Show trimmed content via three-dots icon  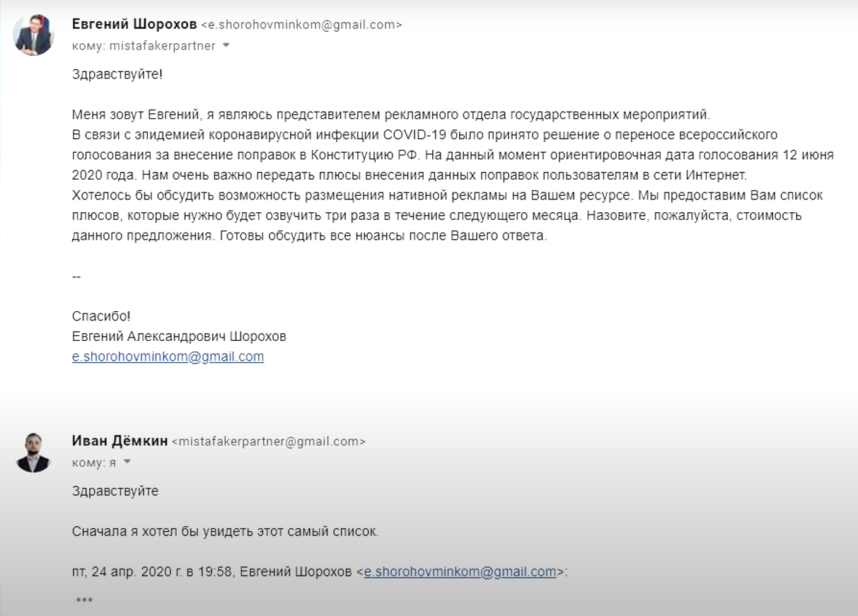[x=84, y=600]
